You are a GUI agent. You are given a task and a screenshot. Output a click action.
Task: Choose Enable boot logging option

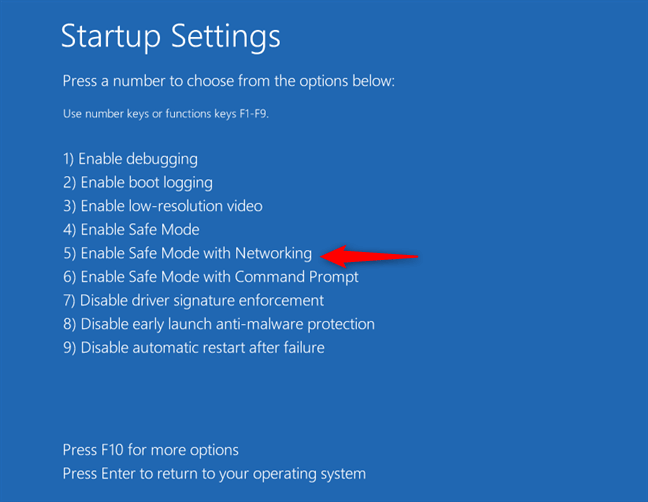coord(137,183)
